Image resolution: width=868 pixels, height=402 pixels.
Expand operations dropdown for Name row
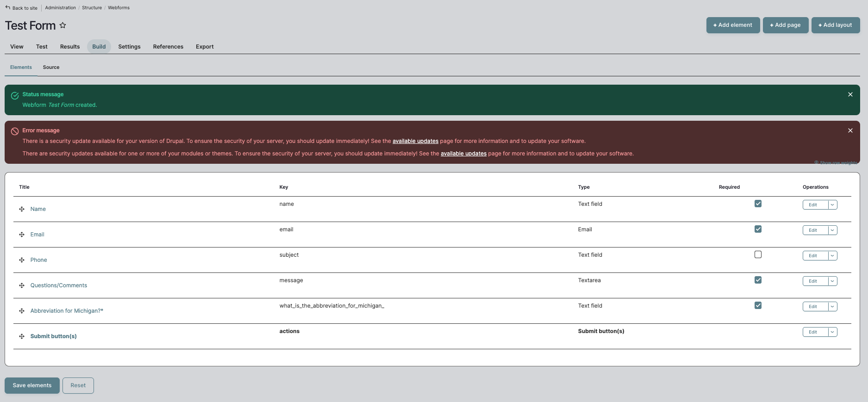(832, 205)
